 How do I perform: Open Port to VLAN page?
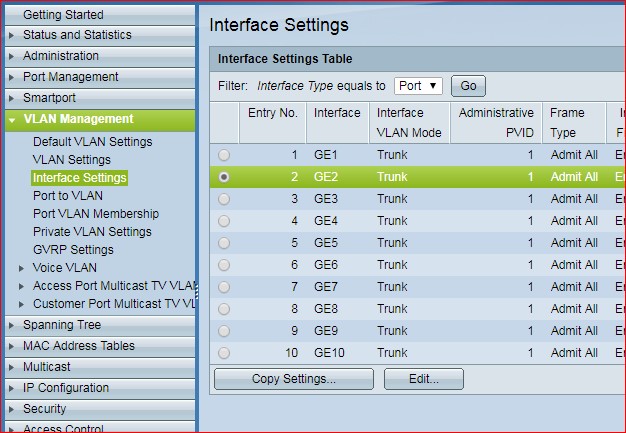click(x=68, y=196)
